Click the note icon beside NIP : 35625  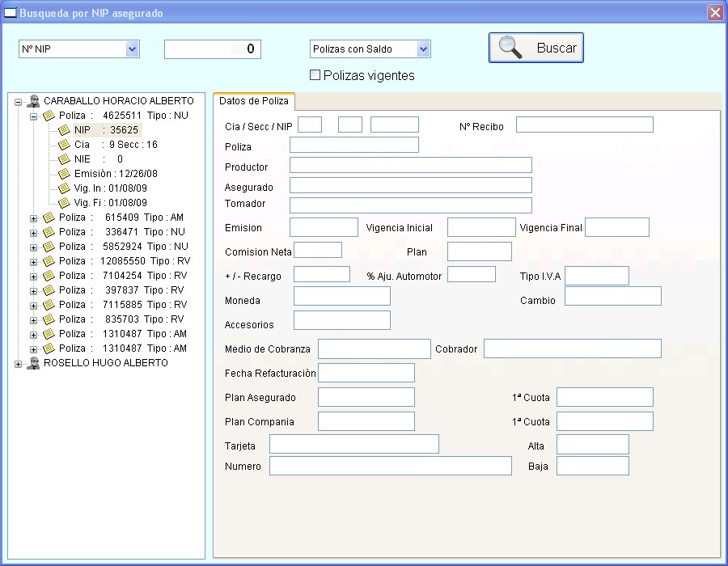pos(64,130)
